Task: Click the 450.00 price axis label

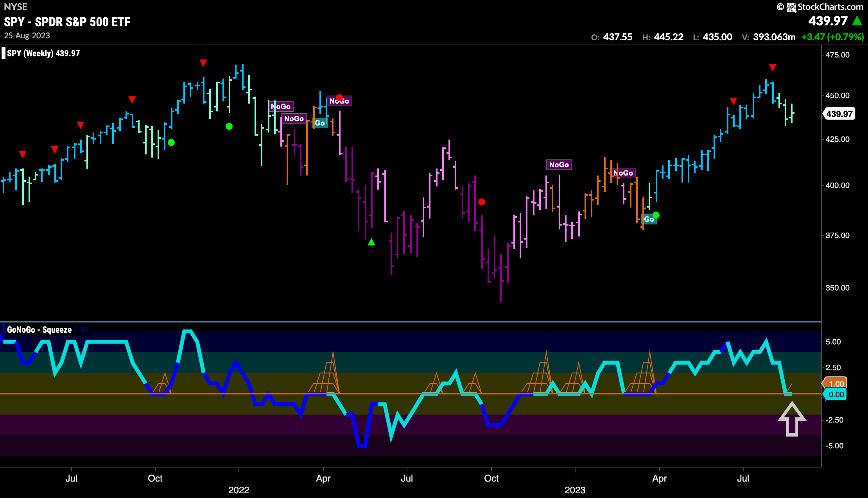Action: pyautogui.click(x=838, y=96)
